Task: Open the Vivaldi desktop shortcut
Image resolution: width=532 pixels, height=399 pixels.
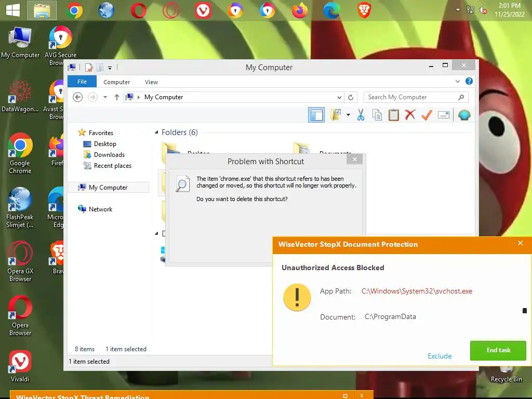Action: (20, 366)
